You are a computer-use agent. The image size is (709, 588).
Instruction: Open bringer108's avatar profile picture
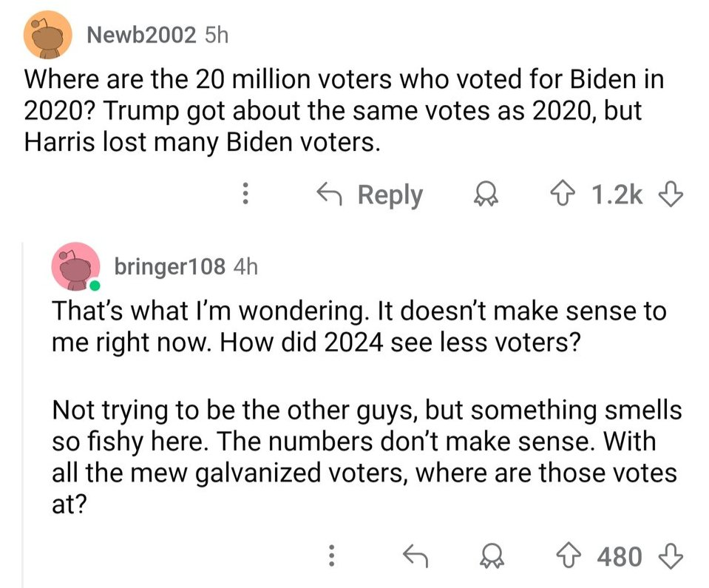click(x=75, y=266)
